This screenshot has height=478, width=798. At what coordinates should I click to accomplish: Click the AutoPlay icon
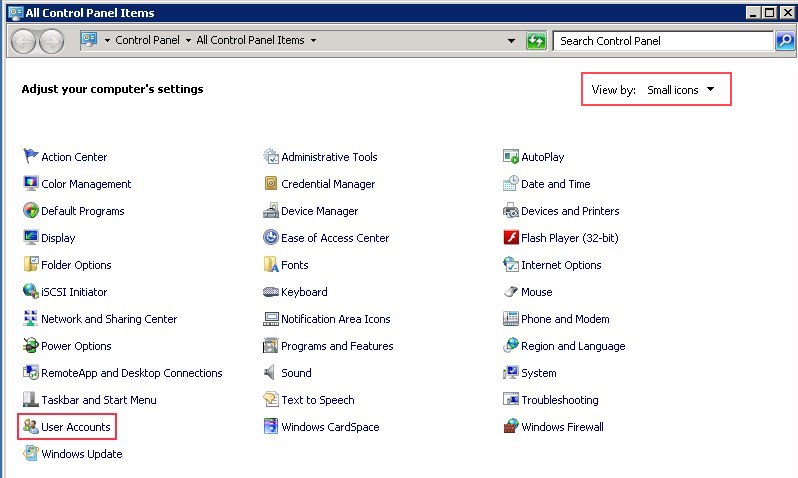pyautogui.click(x=510, y=156)
